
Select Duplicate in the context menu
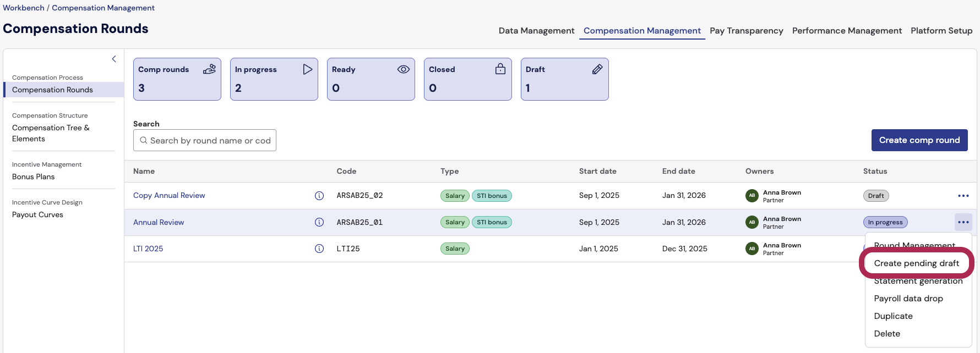click(893, 316)
